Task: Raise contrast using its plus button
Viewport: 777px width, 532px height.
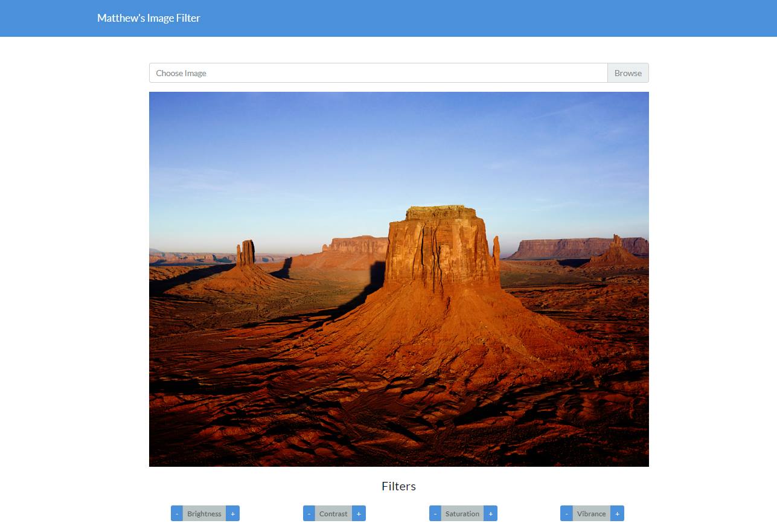Action: click(359, 513)
